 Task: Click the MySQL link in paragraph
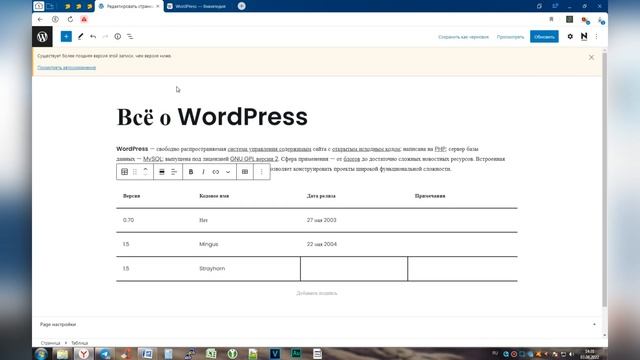pos(153,159)
